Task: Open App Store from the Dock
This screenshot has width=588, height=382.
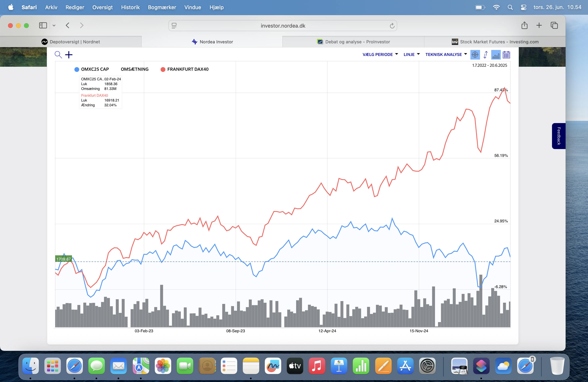Action: point(405,366)
